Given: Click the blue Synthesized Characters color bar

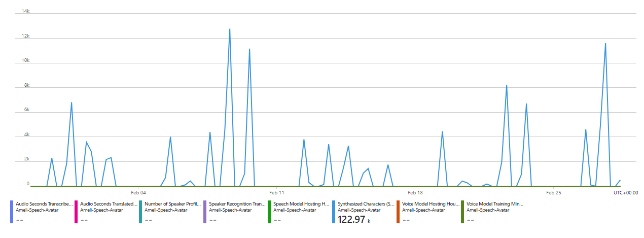Looking at the screenshot, I should coord(334,212).
